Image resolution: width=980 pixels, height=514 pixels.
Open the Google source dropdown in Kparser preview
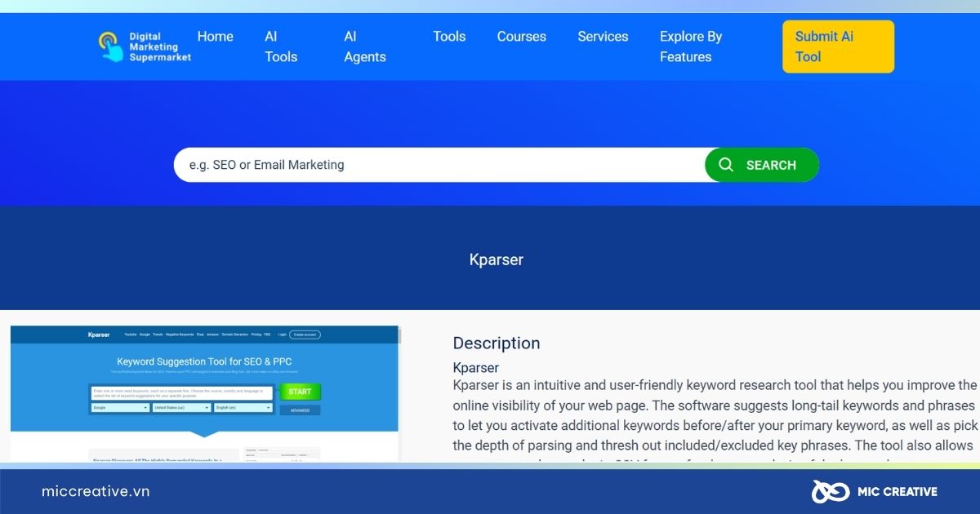point(120,408)
